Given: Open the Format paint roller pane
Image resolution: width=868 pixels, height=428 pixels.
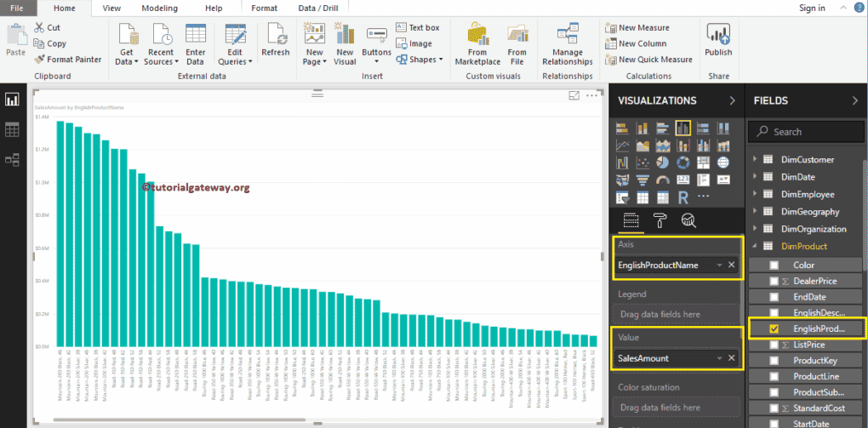Looking at the screenshot, I should [660, 221].
